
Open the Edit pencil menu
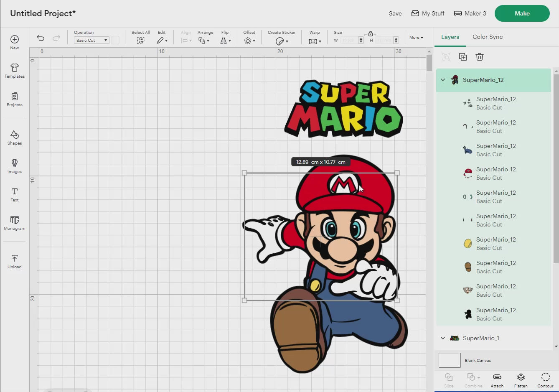tap(162, 41)
